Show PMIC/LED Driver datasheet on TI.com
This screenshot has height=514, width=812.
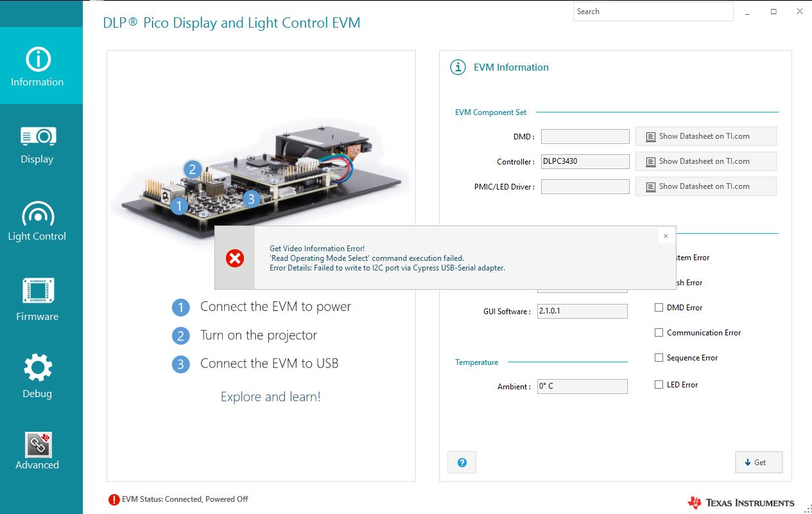pyautogui.click(x=705, y=186)
